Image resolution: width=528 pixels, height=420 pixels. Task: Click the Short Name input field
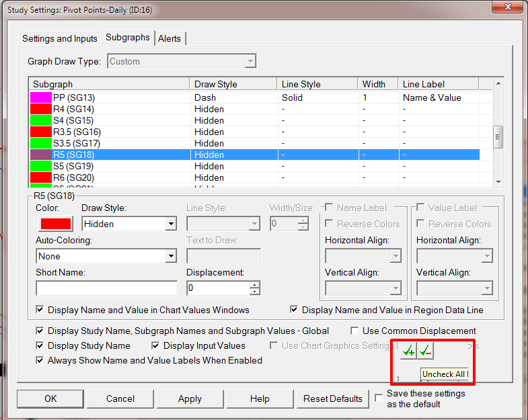(x=106, y=288)
